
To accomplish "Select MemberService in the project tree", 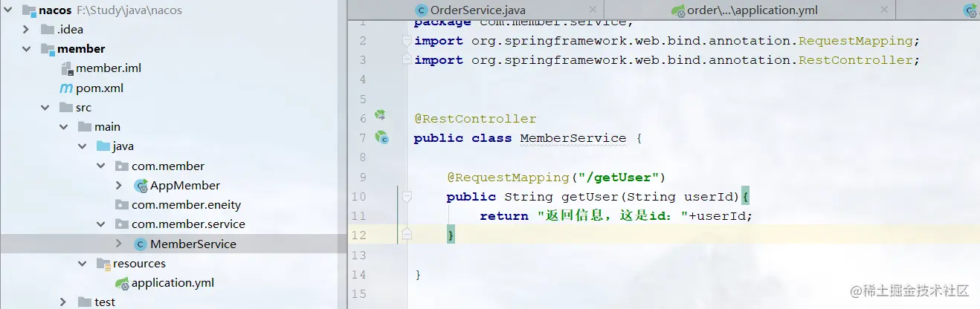I will coord(193,244).
